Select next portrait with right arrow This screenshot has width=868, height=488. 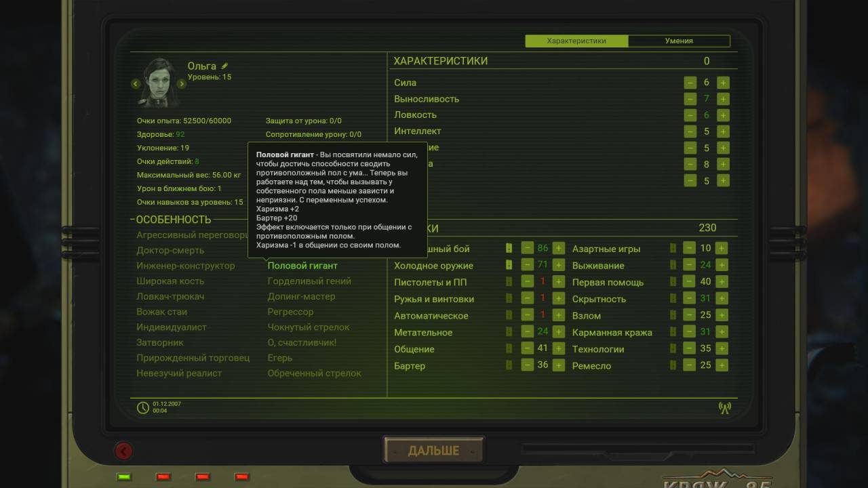point(182,84)
